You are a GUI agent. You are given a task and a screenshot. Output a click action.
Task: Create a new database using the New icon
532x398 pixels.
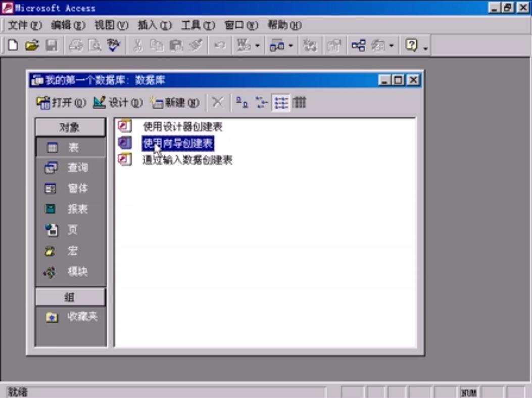(x=12, y=45)
